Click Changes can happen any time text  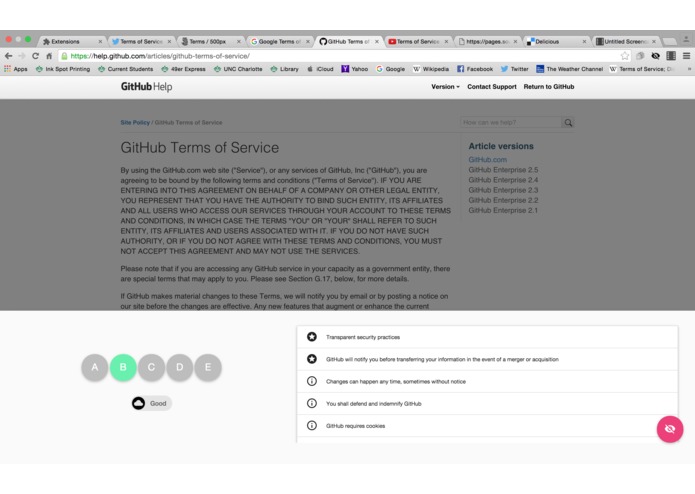(396, 381)
